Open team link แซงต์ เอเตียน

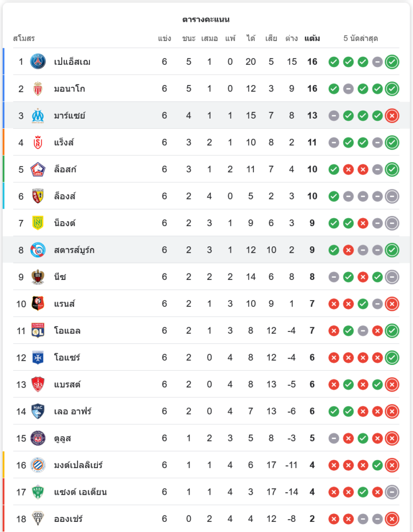coord(80,492)
